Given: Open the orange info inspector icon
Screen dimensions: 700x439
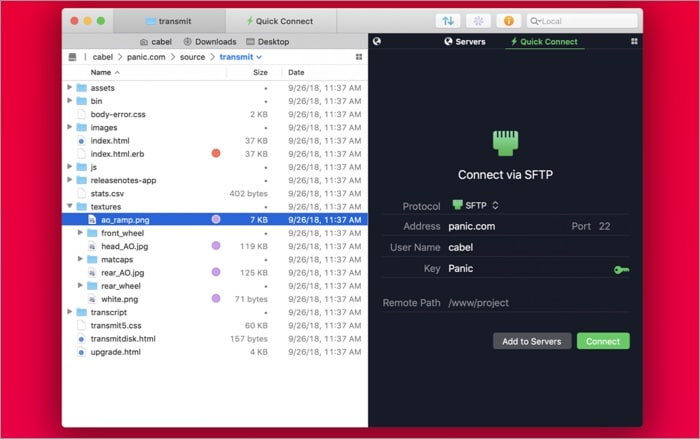Looking at the screenshot, I should 510,21.
